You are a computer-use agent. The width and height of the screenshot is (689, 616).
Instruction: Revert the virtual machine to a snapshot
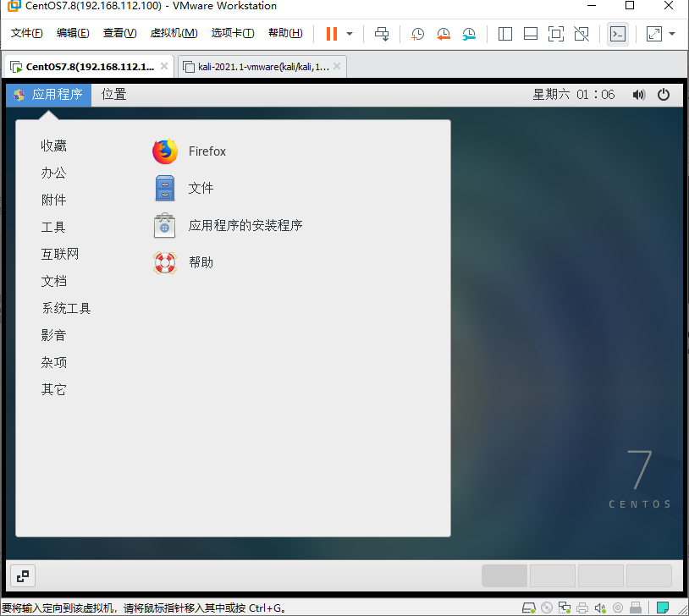[444, 34]
